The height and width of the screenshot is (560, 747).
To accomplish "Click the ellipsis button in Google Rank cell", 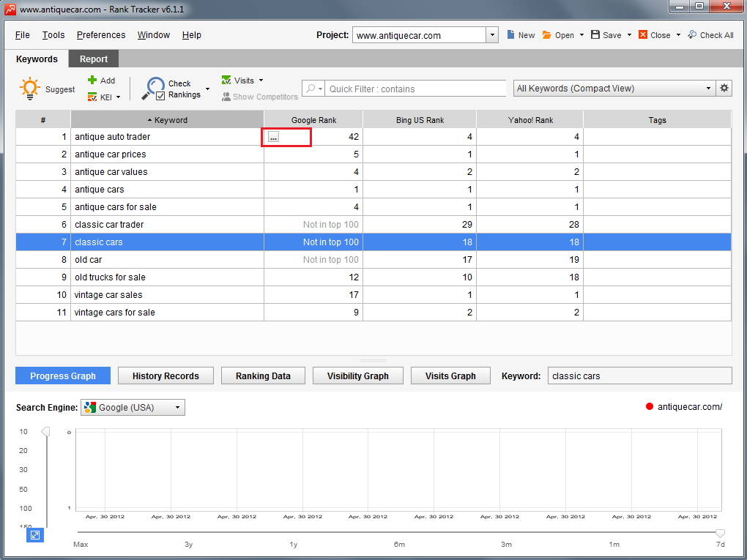I will (x=273, y=137).
